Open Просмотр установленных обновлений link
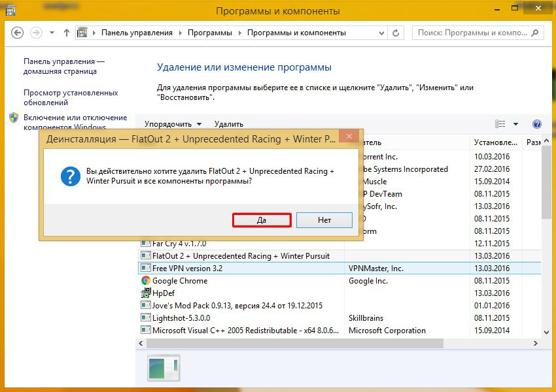The height and width of the screenshot is (392, 556). pyautogui.click(x=71, y=98)
